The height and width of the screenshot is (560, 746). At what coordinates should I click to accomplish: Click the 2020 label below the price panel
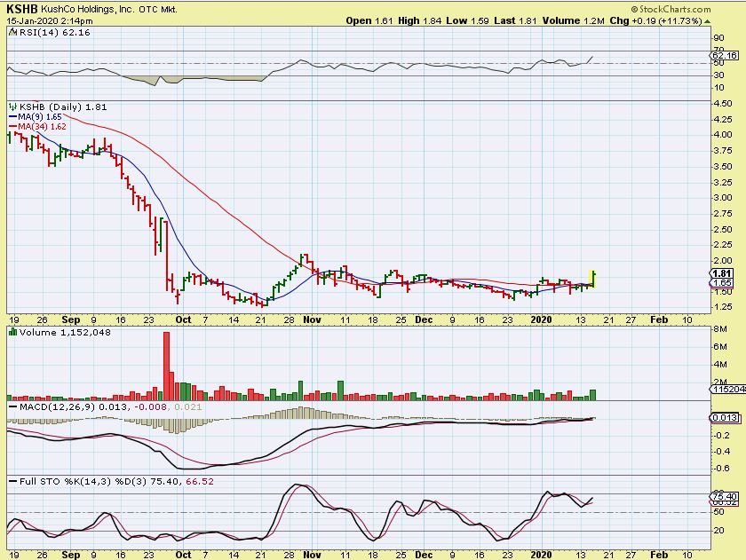(541, 319)
